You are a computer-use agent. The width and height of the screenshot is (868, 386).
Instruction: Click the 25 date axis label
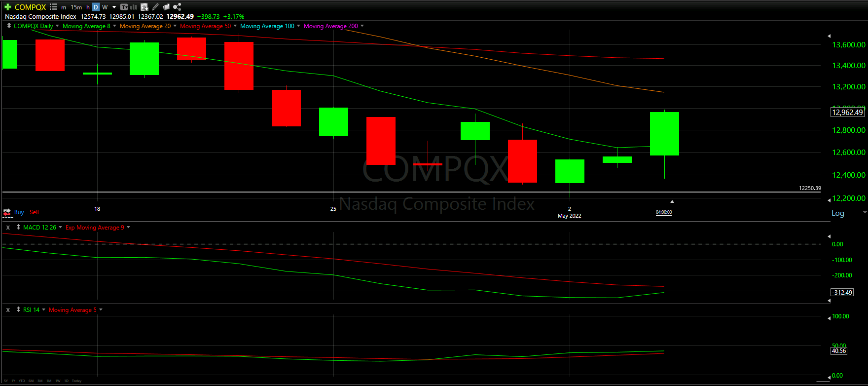tap(333, 209)
